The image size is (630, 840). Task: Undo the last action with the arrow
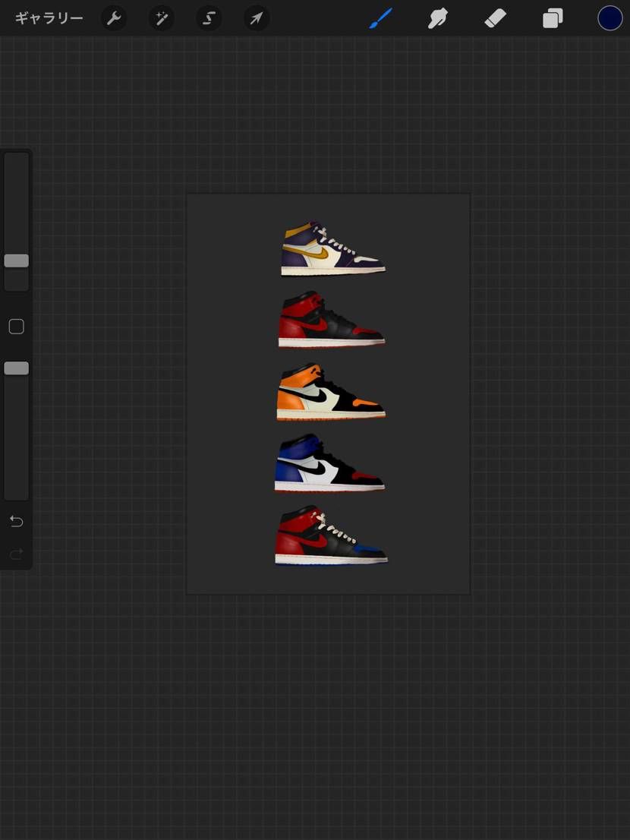click(x=17, y=521)
